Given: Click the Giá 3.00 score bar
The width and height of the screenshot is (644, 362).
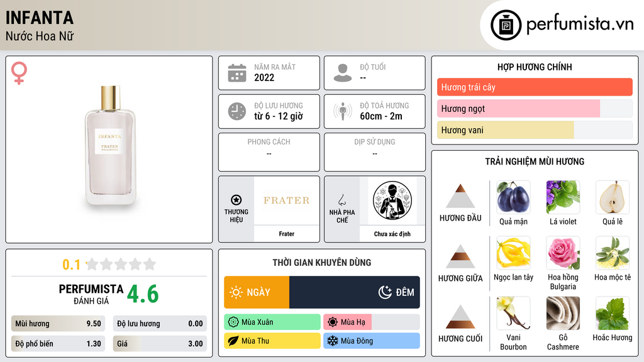Looking at the screenshot, I should [x=160, y=344].
